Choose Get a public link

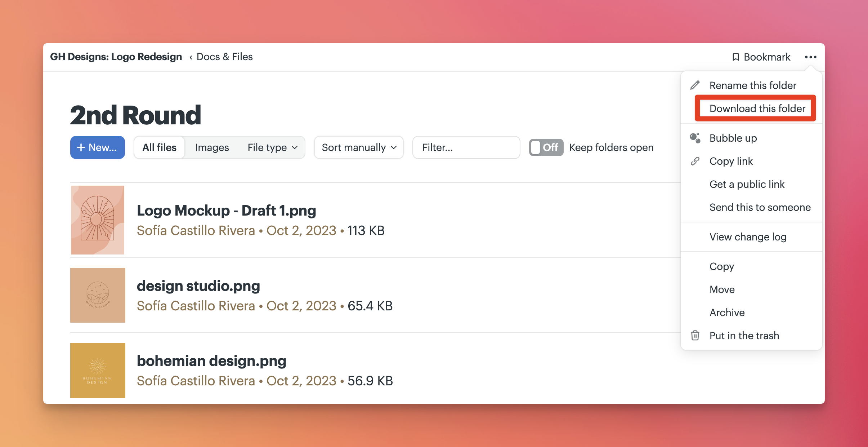point(747,184)
